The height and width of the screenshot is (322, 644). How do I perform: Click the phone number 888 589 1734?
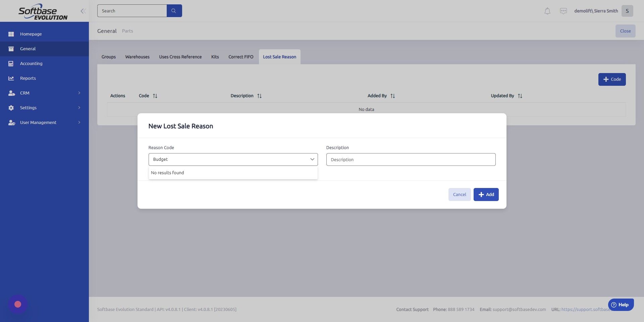(x=461, y=309)
